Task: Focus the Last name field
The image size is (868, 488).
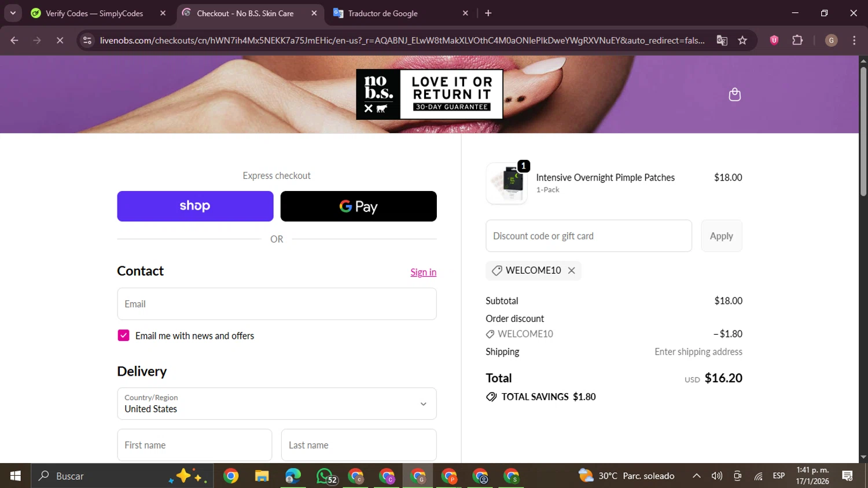Action: [x=359, y=445]
